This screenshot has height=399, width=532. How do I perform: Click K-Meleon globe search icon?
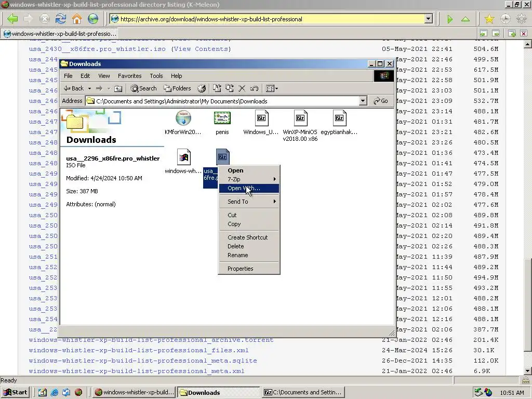click(x=92, y=19)
